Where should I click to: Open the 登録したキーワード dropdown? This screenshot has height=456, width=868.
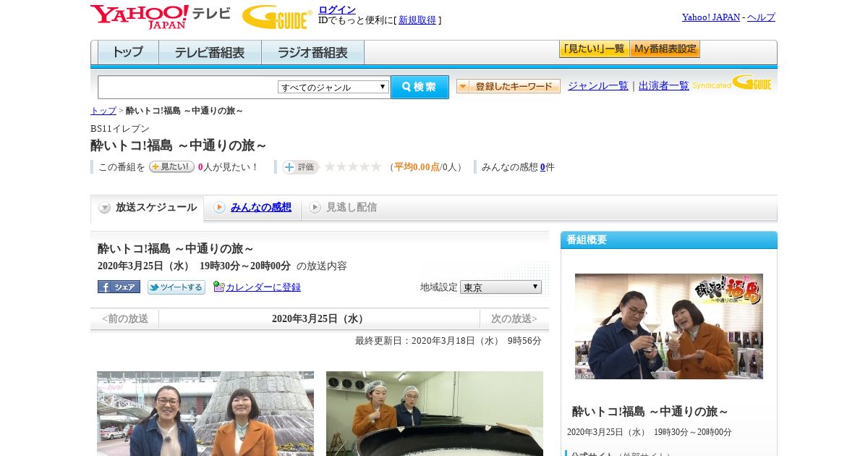point(509,86)
